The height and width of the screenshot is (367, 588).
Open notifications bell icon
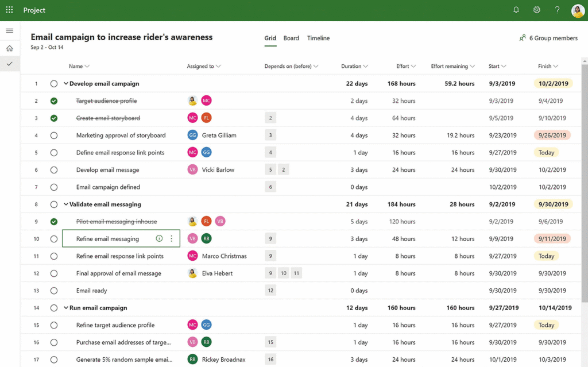516,10
